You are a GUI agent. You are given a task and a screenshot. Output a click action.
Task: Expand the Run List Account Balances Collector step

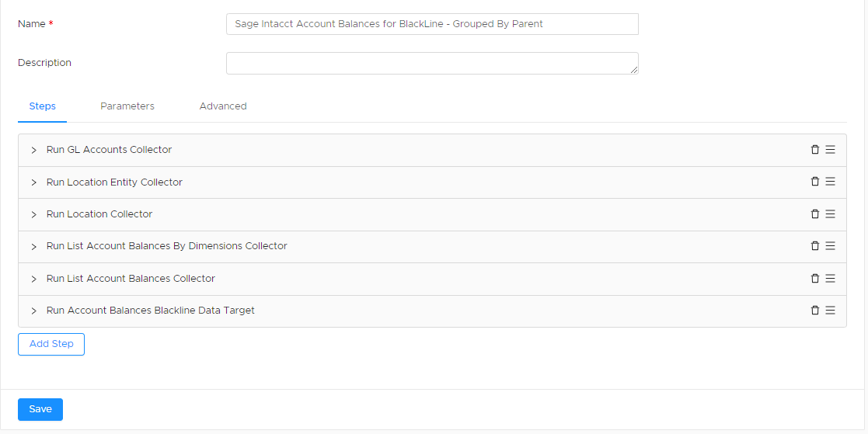(x=33, y=279)
